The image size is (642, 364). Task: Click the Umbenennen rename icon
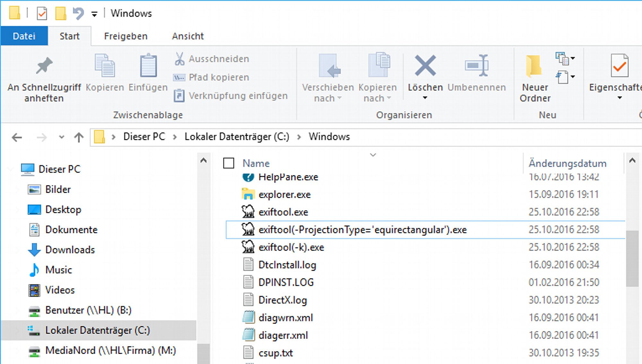[x=477, y=65]
